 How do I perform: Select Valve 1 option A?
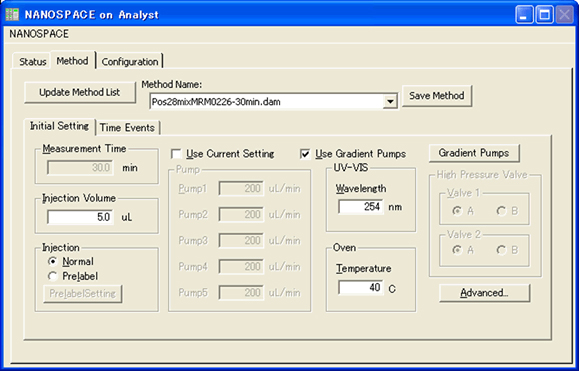458,211
